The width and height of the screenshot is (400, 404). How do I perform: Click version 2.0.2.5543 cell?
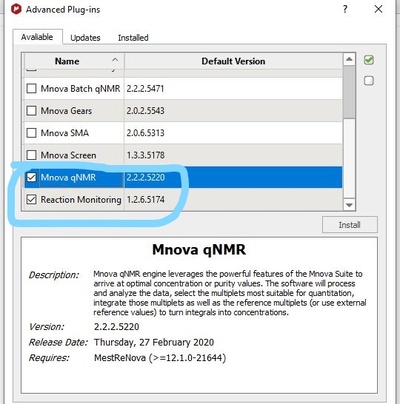145,111
